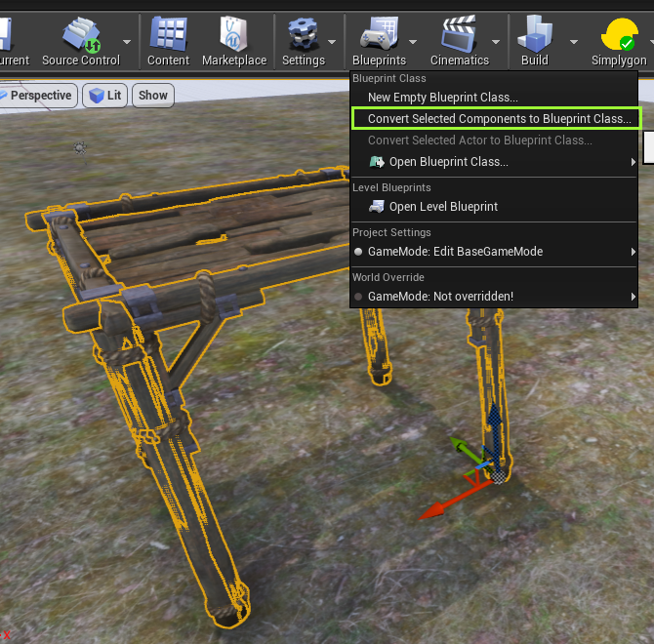Open the Lit view mode menu
This screenshot has height=644, width=654.
pyautogui.click(x=106, y=96)
